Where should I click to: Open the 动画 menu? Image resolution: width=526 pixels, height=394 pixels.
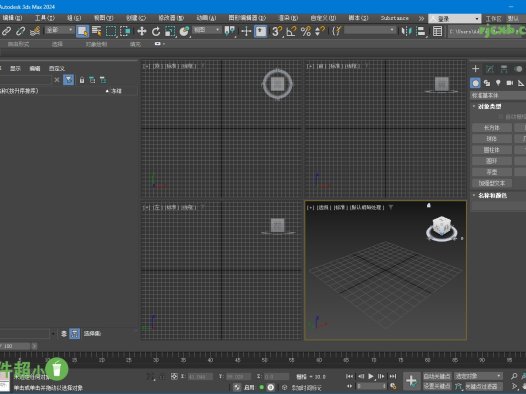point(206,18)
